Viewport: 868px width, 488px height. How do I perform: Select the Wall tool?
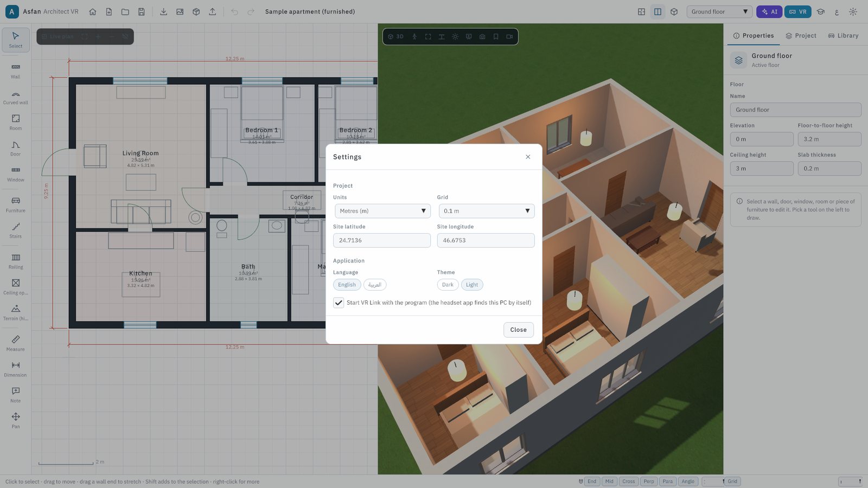click(16, 71)
